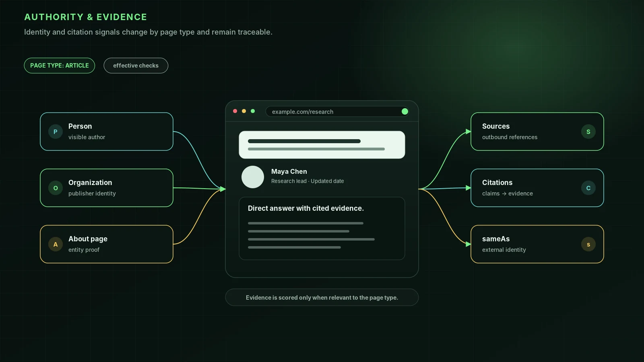Click the S badge on Sources card

coord(588,132)
